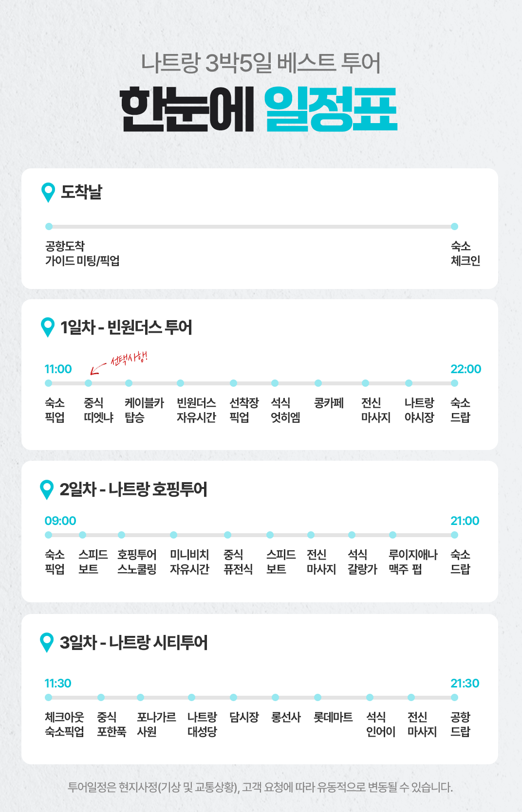Click the 한눈에 일정표 main title

tap(259, 109)
